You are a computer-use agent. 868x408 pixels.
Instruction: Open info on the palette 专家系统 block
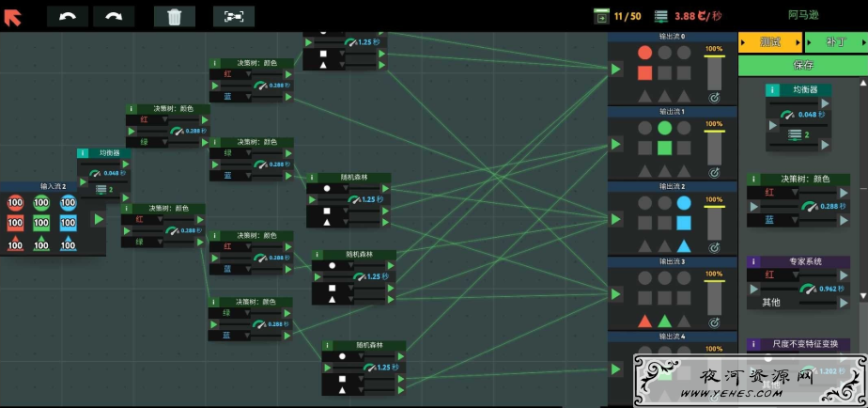752,261
